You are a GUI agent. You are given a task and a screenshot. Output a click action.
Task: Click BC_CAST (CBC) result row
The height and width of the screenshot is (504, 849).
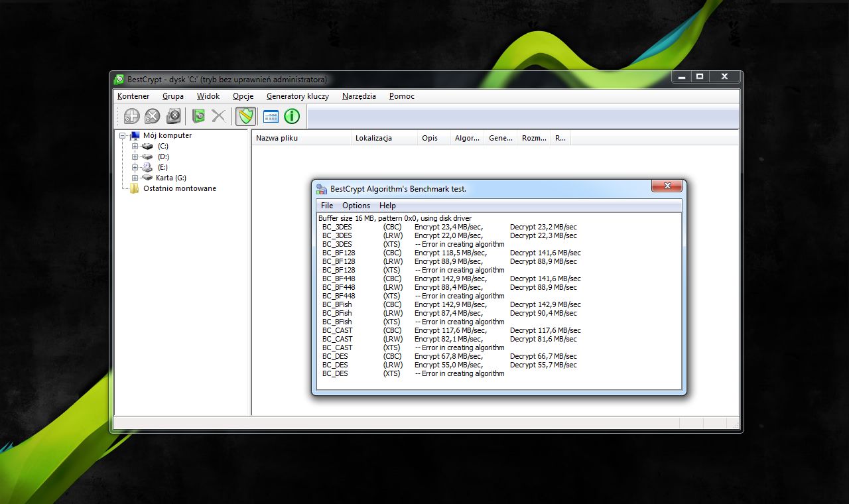(x=452, y=330)
